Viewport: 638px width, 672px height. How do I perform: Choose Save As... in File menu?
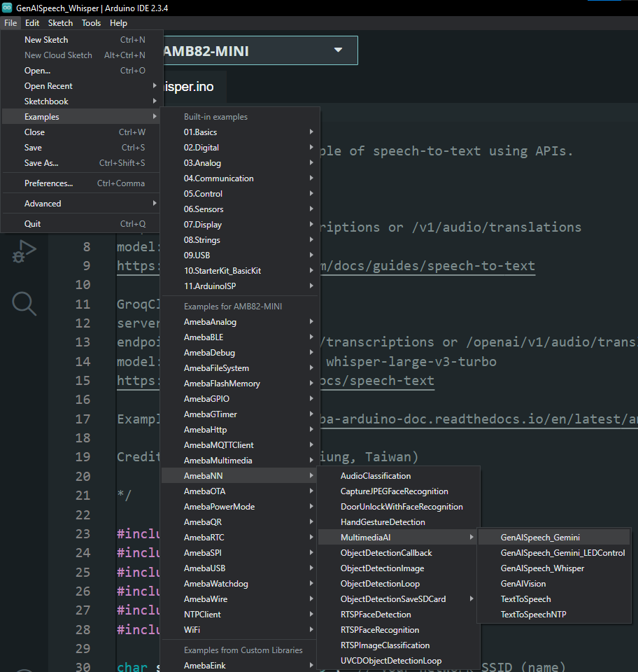pyautogui.click(x=81, y=163)
